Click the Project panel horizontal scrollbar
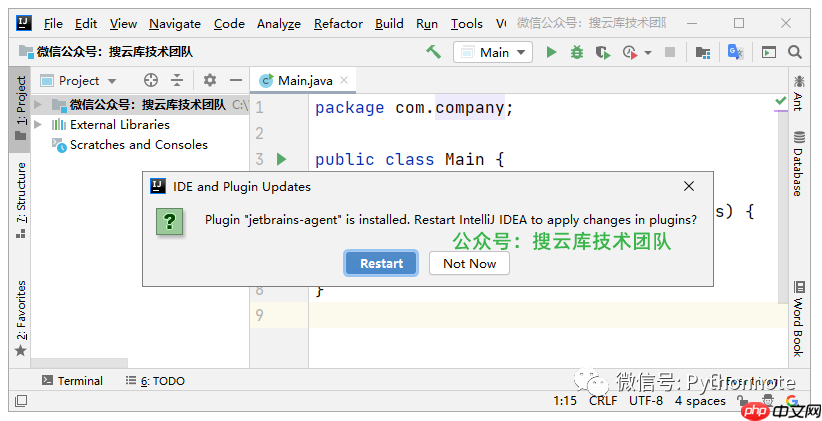 (79, 363)
